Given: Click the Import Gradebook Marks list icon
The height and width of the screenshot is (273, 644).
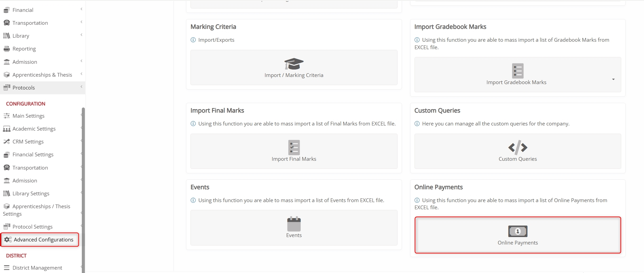Looking at the screenshot, I should click(x=517, y=71).
